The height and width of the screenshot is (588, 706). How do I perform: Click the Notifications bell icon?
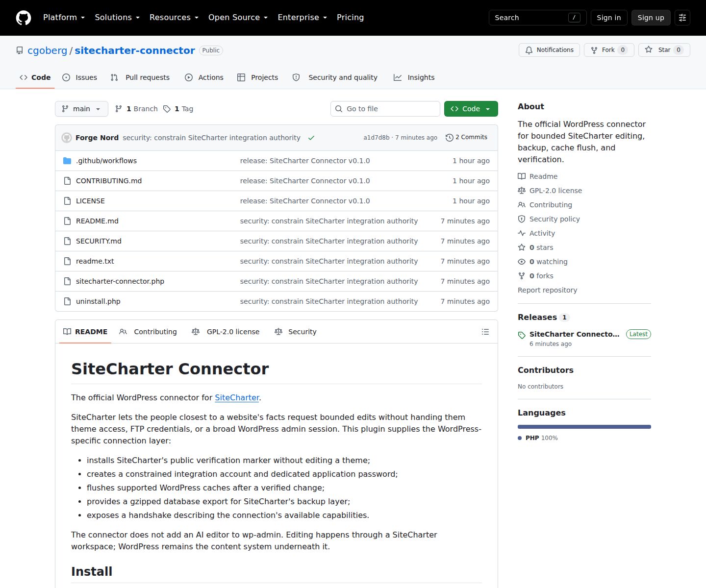tap(529, 50)
